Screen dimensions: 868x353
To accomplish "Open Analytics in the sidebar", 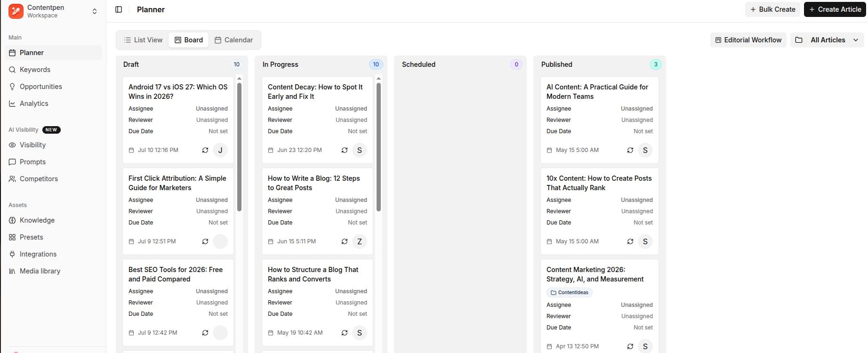I will pyautogui.click(x=53, y=104).
